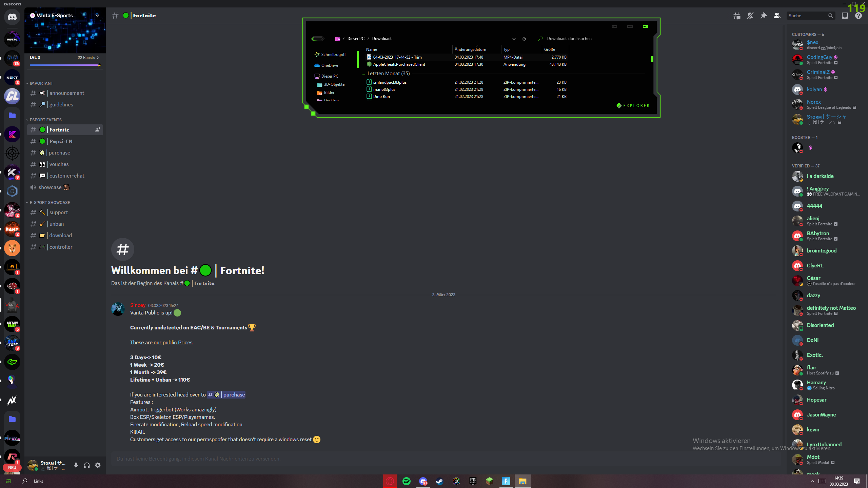Viewport: 868px width, 488px height.
Task: Click create invite icon on Fortnite channel
Action: coord(98,130)
